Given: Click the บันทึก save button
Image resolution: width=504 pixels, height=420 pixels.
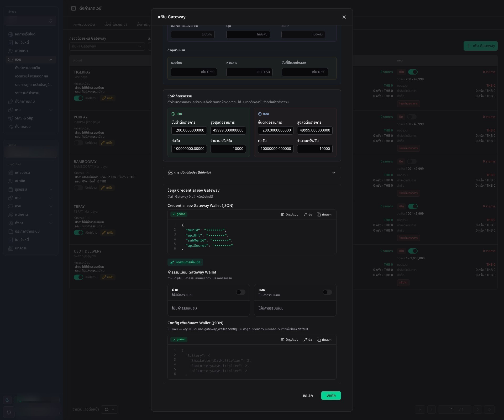Looking at the screenshot, I should [x=331, y=396].
